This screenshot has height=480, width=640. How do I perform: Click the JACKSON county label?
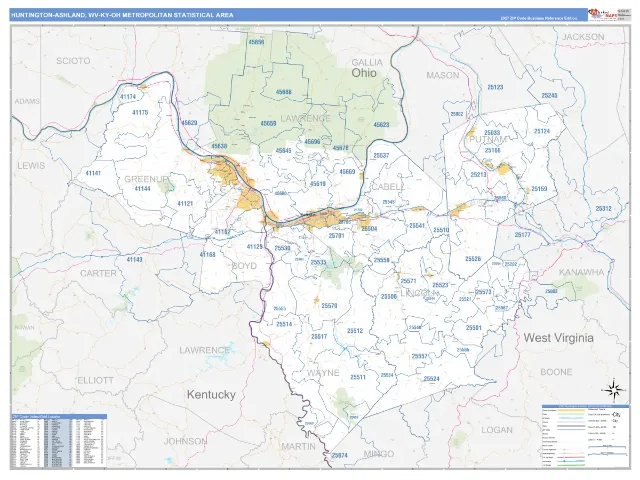click(x=583, y=37)
